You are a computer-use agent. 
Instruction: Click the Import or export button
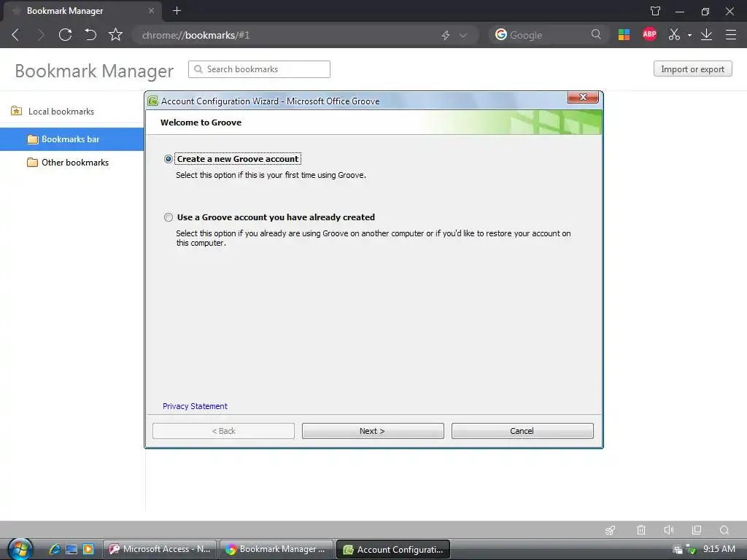tap(693, 69)
